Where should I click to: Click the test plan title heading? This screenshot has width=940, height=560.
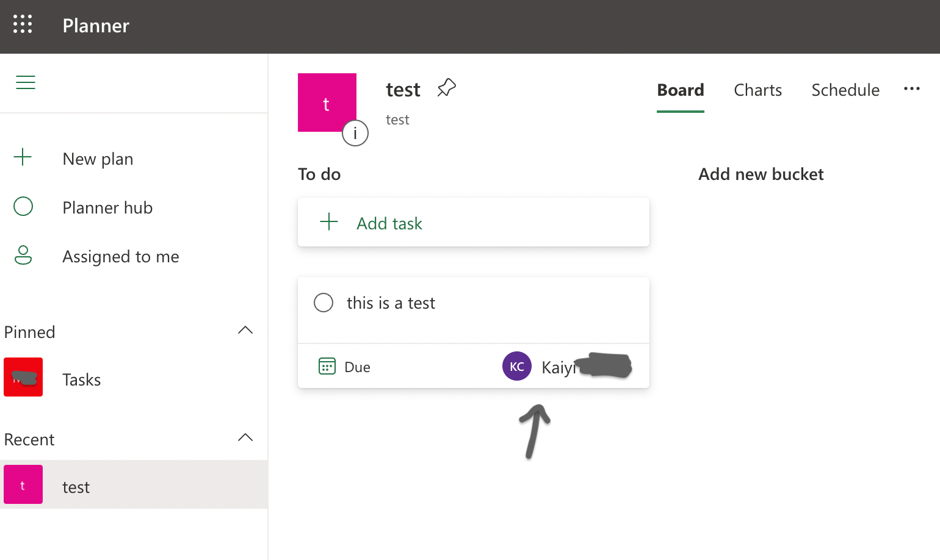[403, 90]
